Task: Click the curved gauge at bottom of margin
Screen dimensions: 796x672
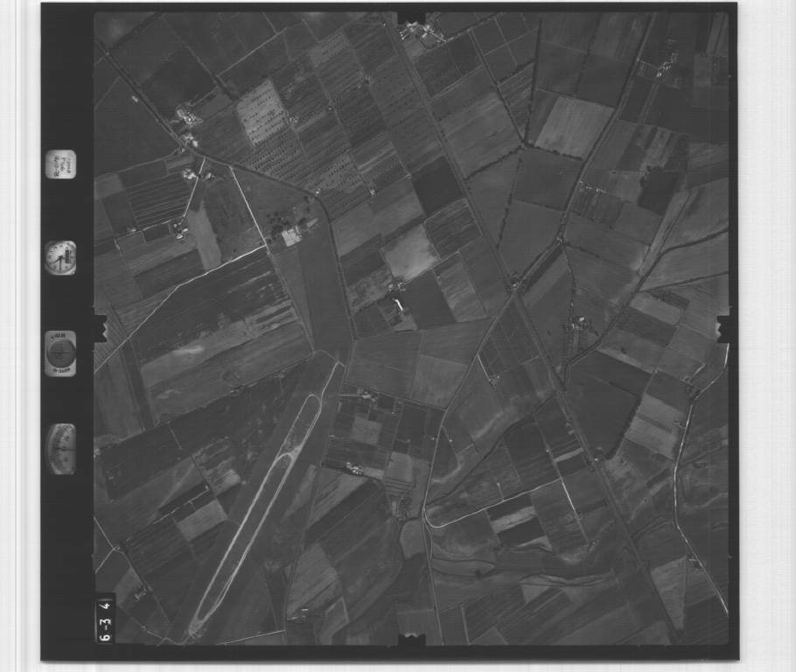Action: coord(61,448)
